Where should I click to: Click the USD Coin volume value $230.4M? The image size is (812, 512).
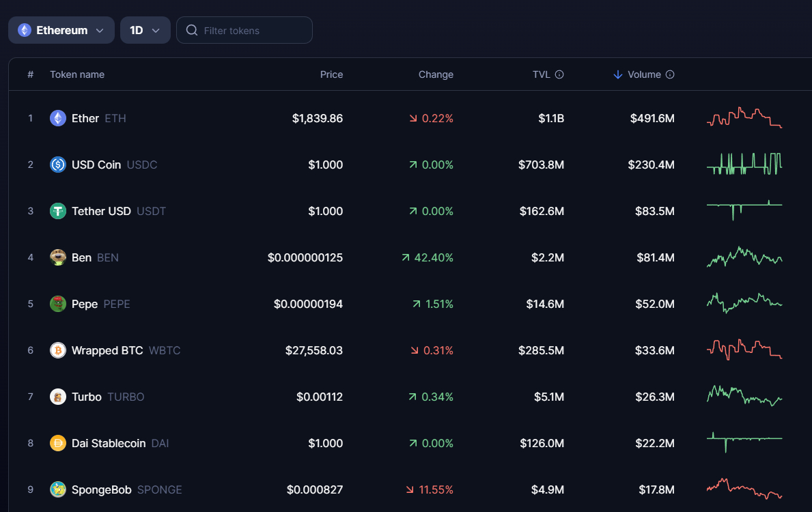651,165
